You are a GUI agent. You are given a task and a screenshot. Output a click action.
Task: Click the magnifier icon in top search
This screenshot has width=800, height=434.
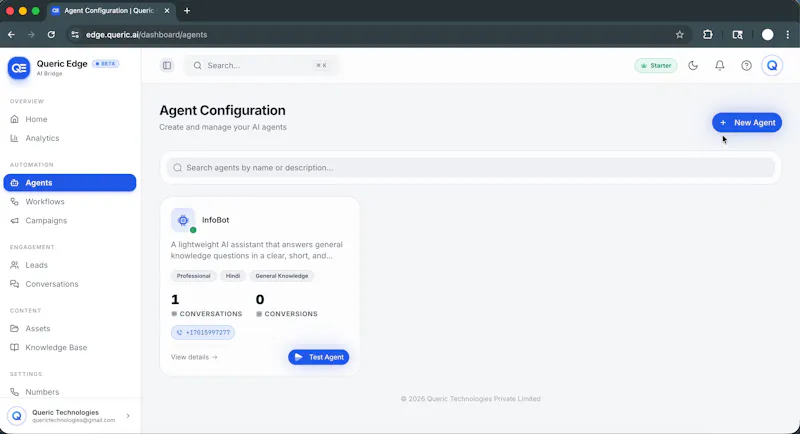[x=197, y=65]
